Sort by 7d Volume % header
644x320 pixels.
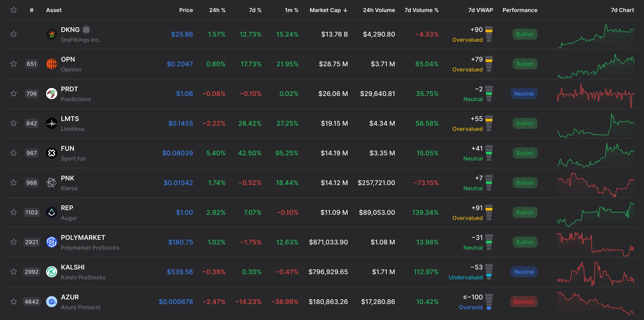(x=422, y=10)
